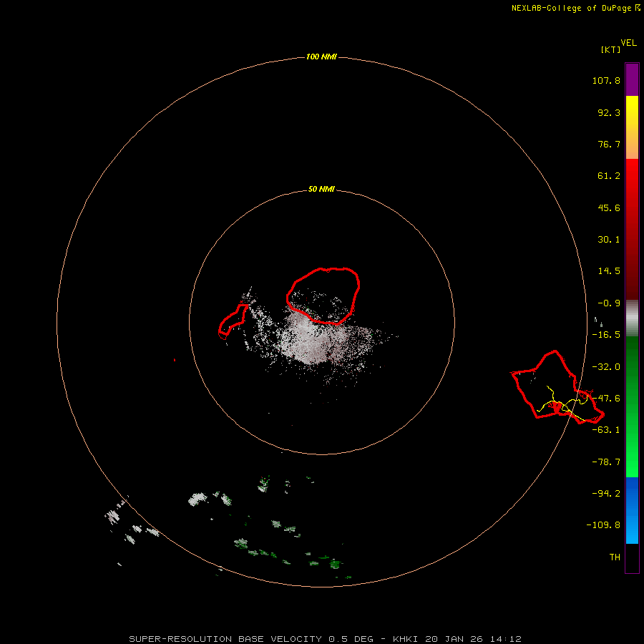Click the -109.8 velocity scale value
This screenshot has height=644, width=644.
603,525
